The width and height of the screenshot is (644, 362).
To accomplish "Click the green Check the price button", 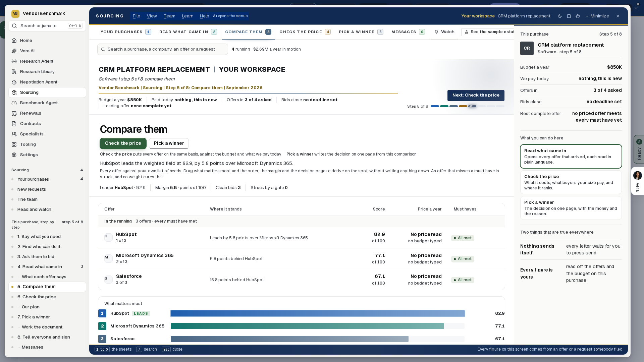I will [123, 143].
